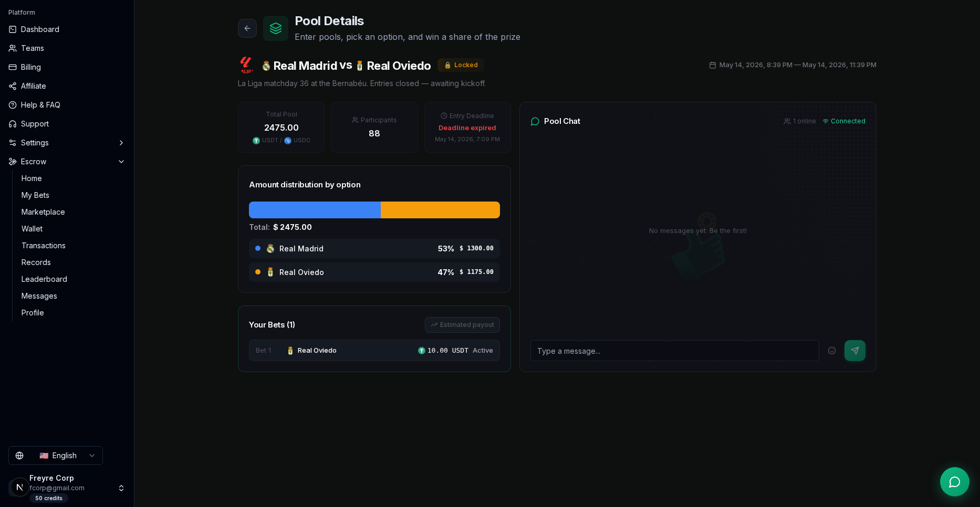Click the 50 credits badge
The width and height of the screenshot is (980, 507).
tap(49, 499)
